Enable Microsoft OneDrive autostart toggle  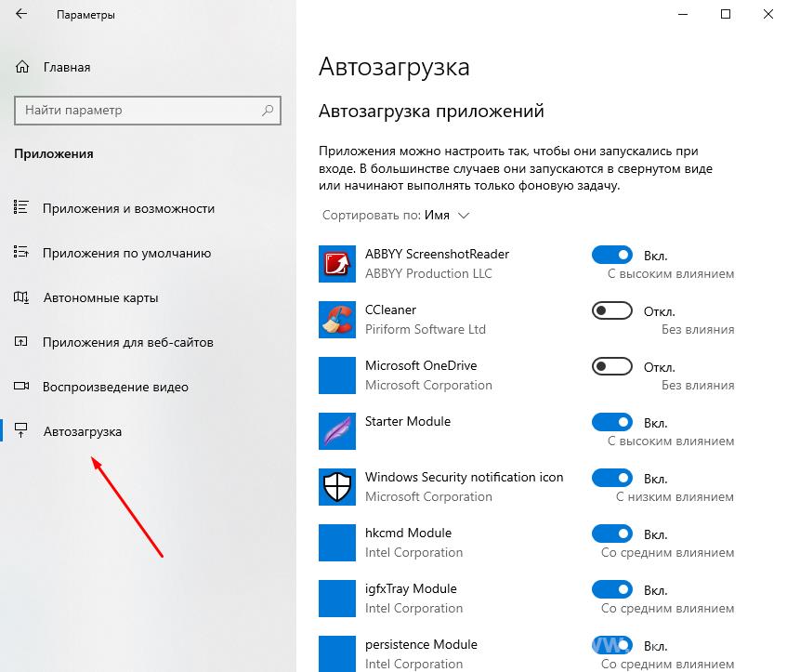click(x=611, y=366)
